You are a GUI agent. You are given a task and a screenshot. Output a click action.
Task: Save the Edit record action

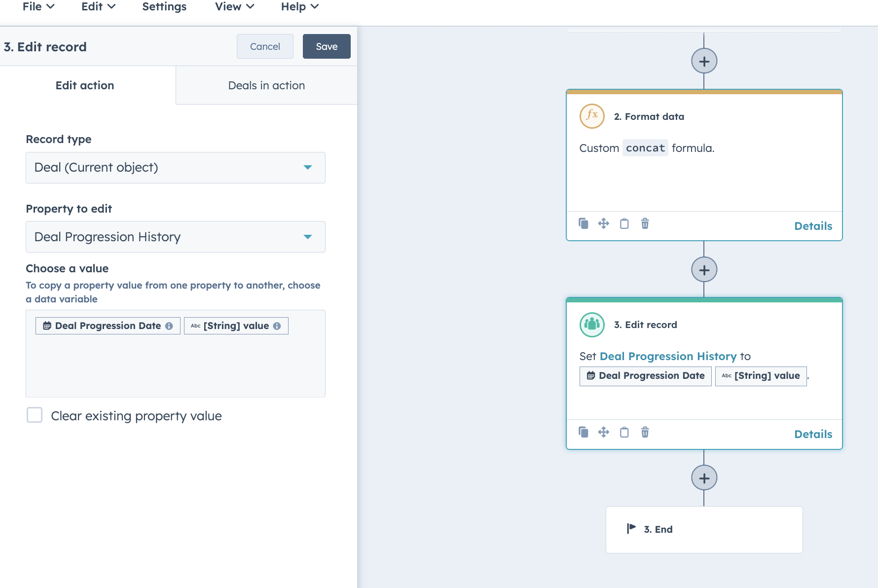click(326, 46)
